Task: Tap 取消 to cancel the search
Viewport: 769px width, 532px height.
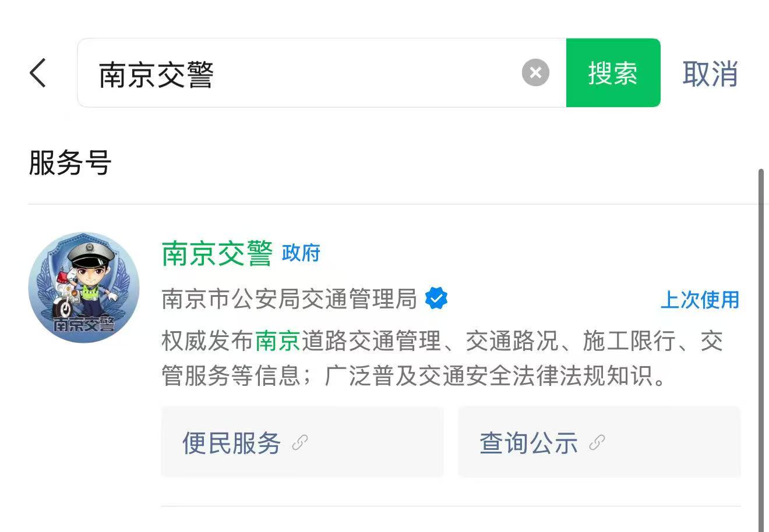Action: (710, 73)
